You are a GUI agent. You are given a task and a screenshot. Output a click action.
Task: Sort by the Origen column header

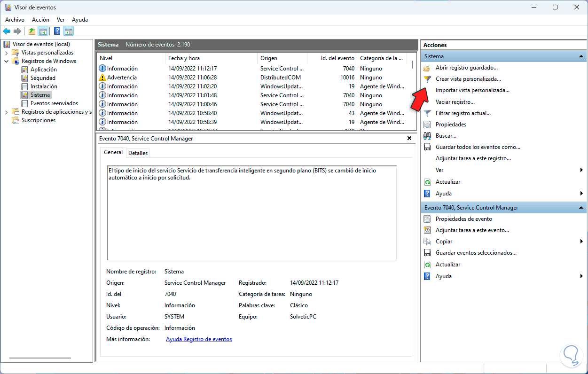(x=282, y=58)
